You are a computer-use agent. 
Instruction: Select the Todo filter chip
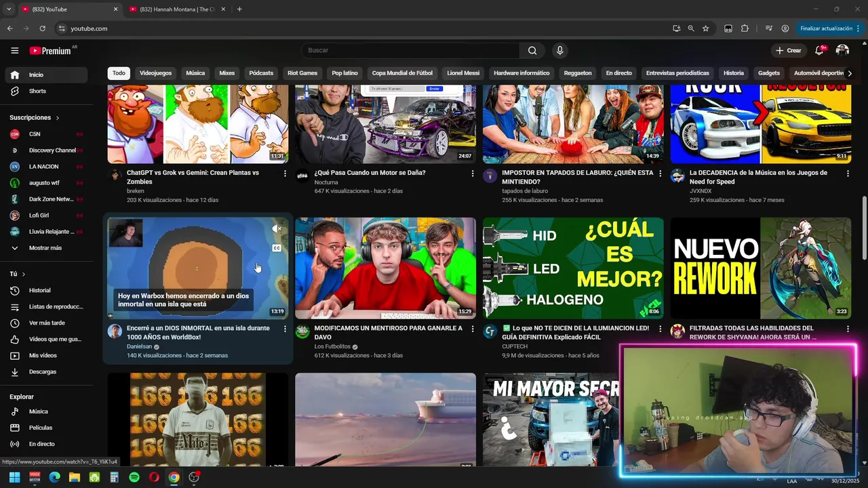[x=119, y=73]
